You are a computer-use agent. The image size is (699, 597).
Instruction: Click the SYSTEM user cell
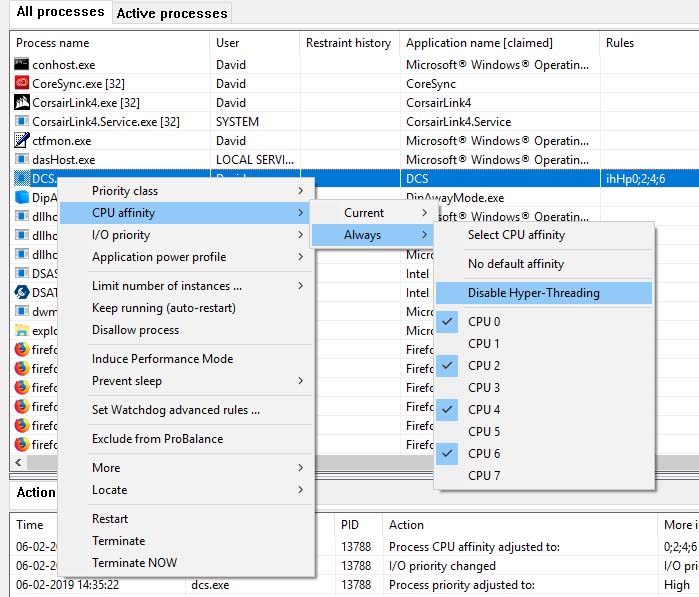[238, 122]
